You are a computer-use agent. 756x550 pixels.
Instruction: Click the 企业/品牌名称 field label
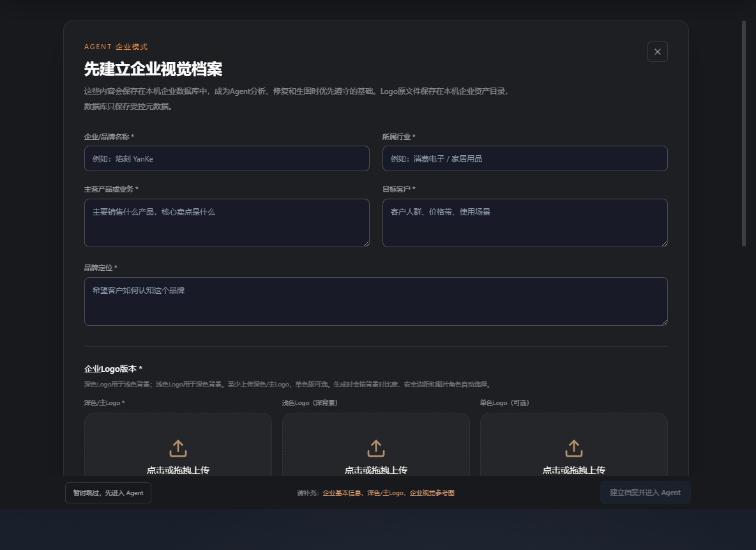click(109, 137)
